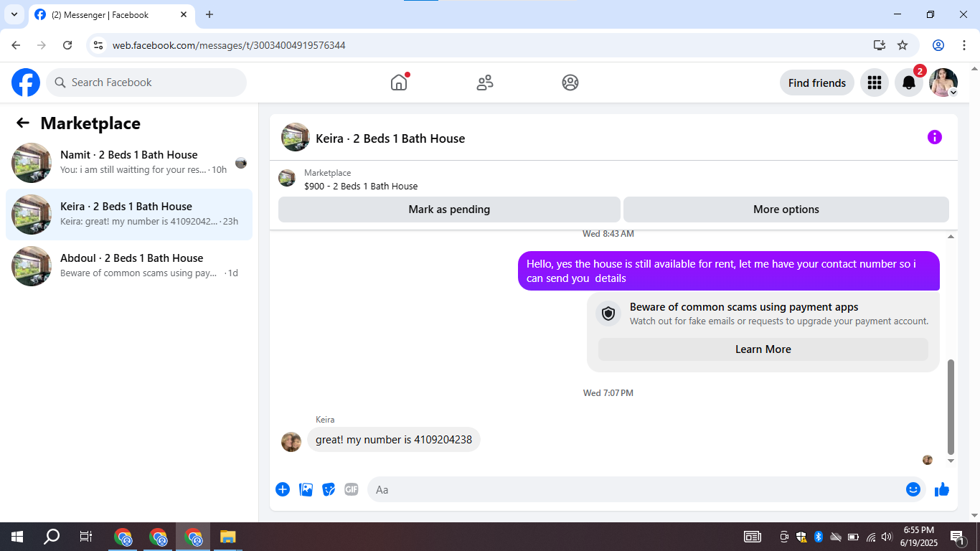
Task: Click the chat scrollbar thumb
Action: point(951,407)
